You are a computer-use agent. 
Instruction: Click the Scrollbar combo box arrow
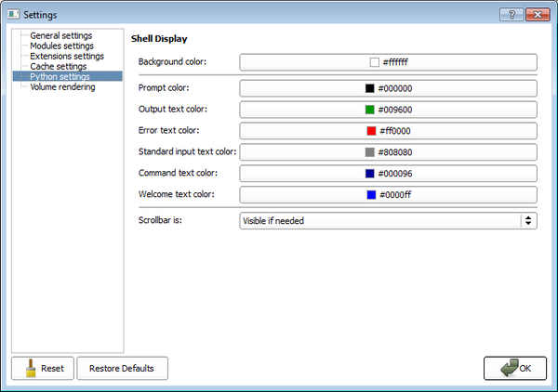[528, 221]
